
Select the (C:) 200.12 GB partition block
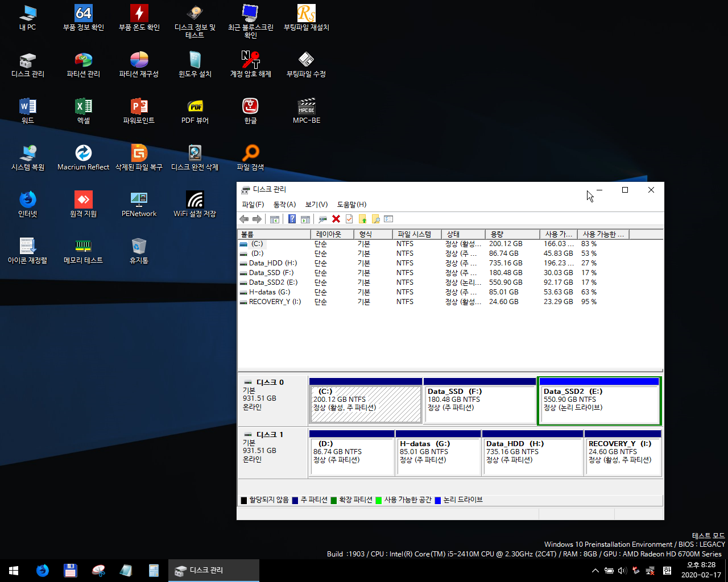(x=366, y=401)
